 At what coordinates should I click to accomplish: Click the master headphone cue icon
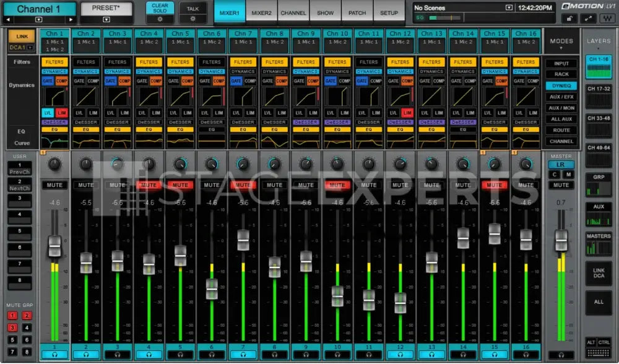[x=561, y=355]
